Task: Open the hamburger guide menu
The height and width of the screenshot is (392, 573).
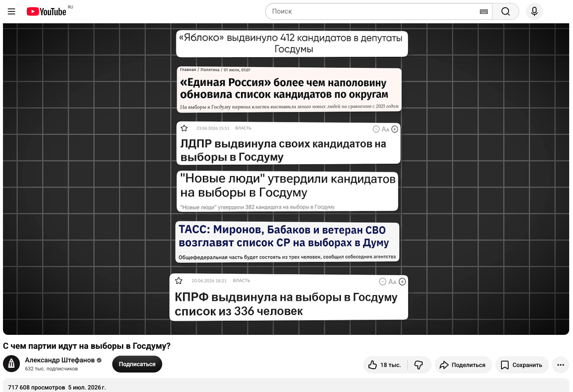Action: click(x=11, y=11)
